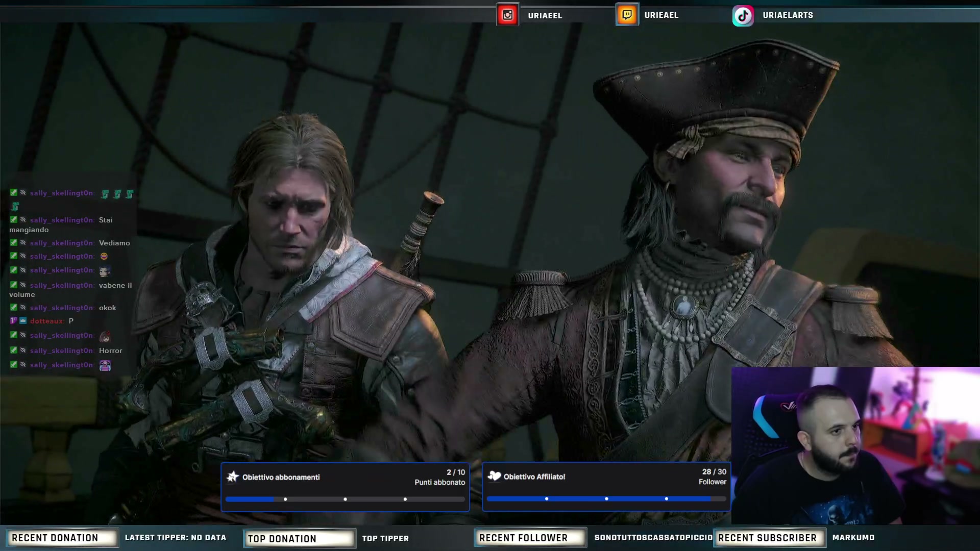Click the "2 / 10" subscription count
The image size is (980, 551).
pyautogui.click(x=456, y=472)
